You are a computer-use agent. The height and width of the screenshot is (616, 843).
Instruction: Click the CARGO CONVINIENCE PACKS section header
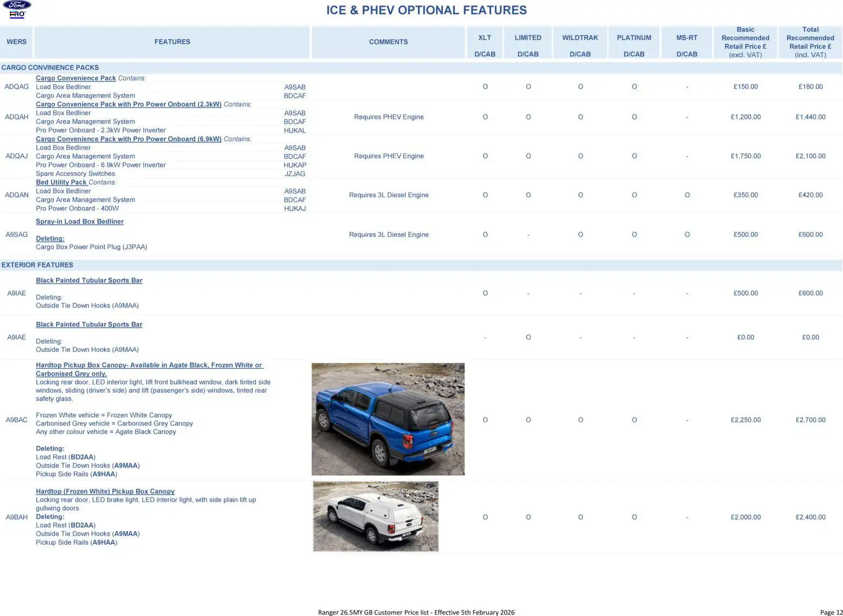(x=50, y=68)
